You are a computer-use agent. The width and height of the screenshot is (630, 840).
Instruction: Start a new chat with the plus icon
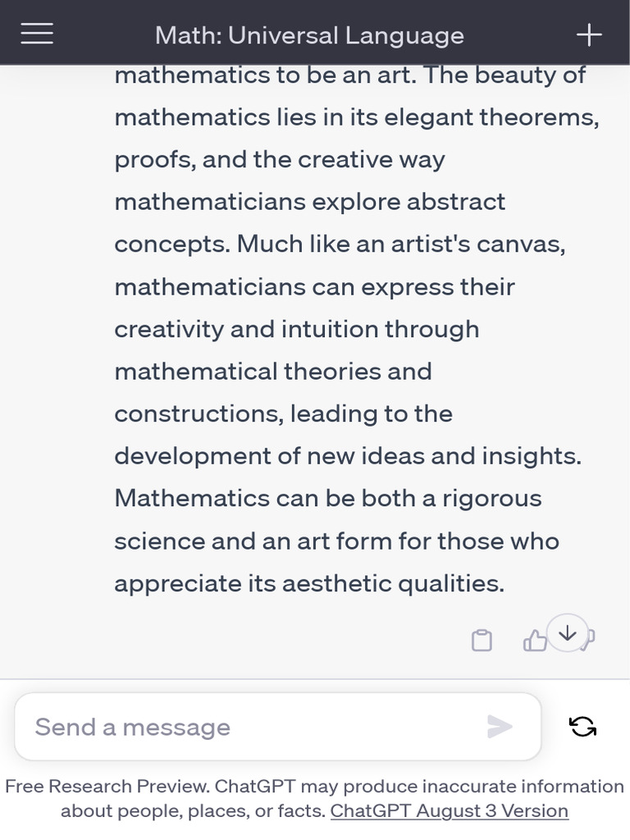coord(589,34)
